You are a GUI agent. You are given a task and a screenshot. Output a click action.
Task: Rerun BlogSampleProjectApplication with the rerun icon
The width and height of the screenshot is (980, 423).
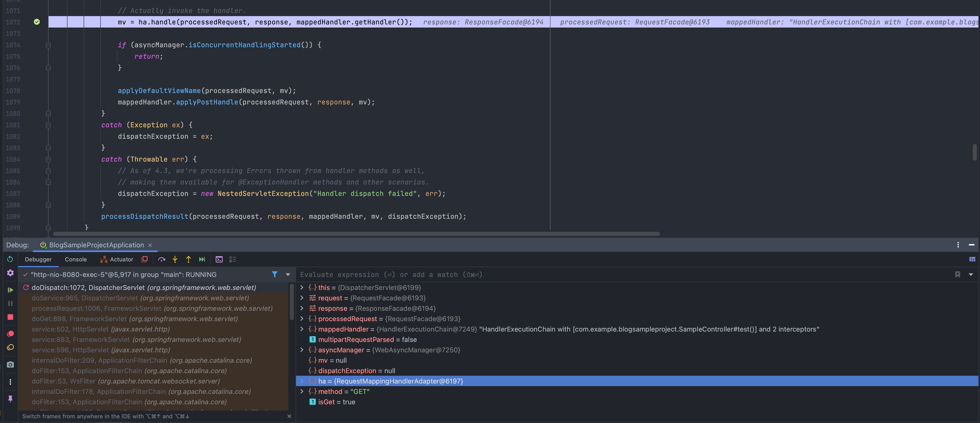pos(10,259)
